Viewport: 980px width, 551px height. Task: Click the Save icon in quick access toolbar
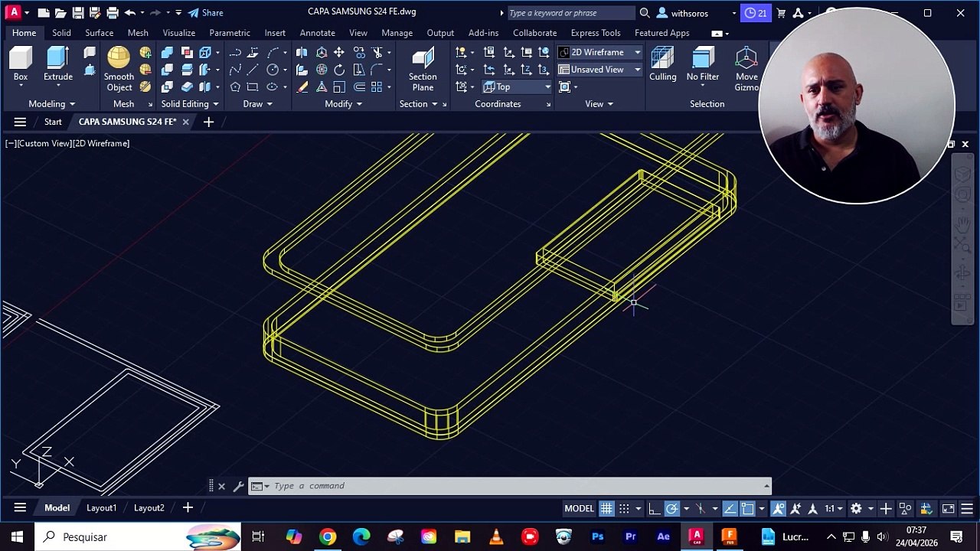pyautogui.click(x=78, y=13)
